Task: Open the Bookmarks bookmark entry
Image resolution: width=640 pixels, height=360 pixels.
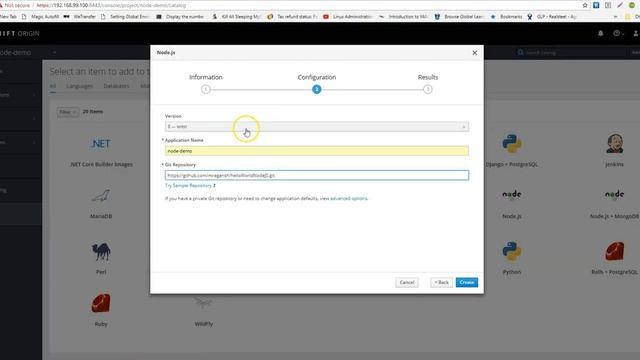Action: [507, 17]
